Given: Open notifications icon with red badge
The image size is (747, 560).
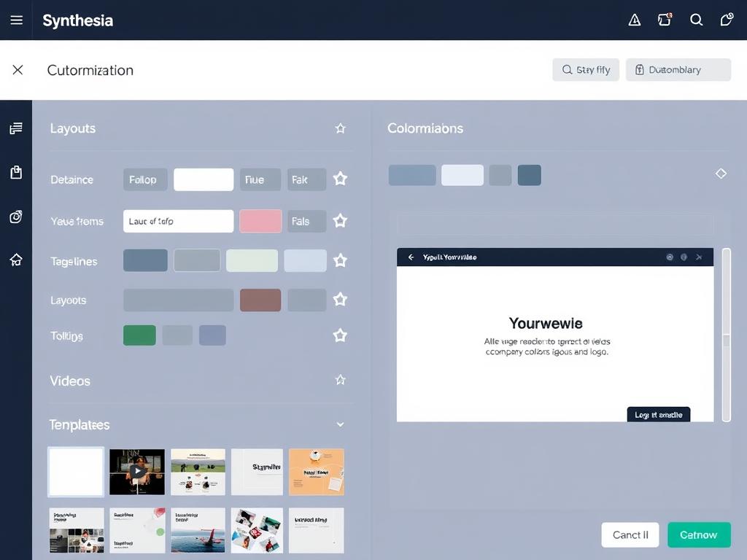Looking at the screenshot, I should coord(665,20).
